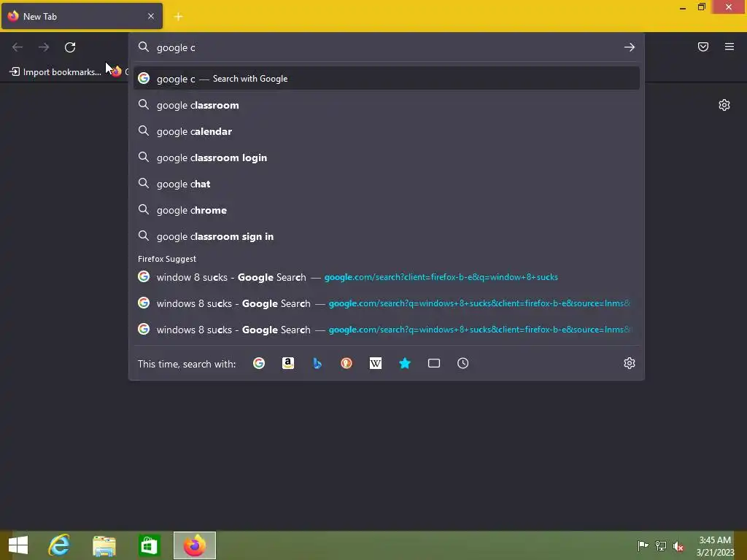
Task: Search in Bookmarks star icon
Action: click(404, 363)
